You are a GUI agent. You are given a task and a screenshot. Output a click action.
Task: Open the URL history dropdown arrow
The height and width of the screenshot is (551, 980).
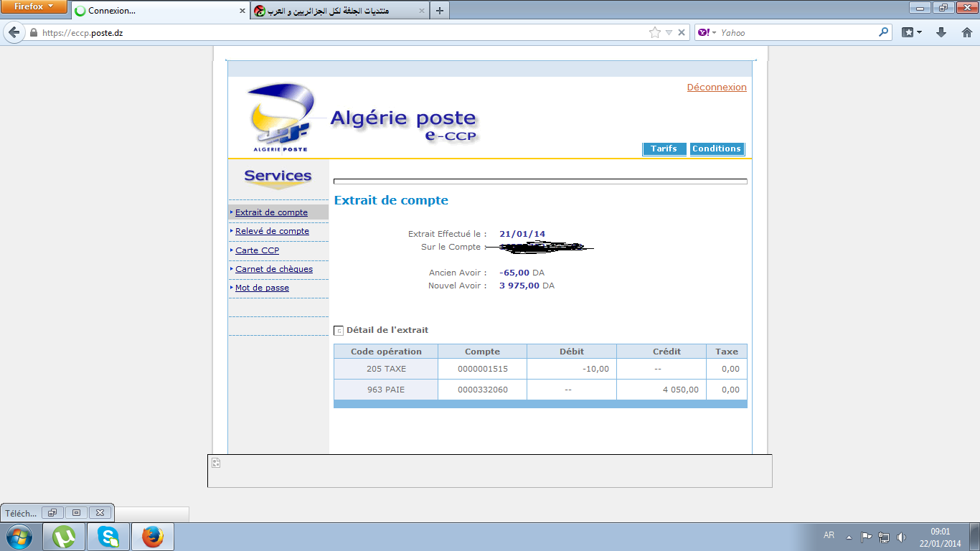pos(669,32)
